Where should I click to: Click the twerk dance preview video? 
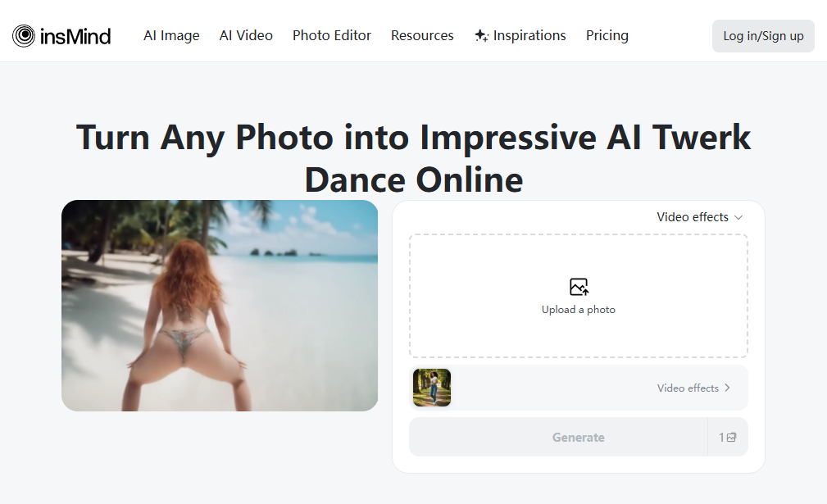point(219,305)
